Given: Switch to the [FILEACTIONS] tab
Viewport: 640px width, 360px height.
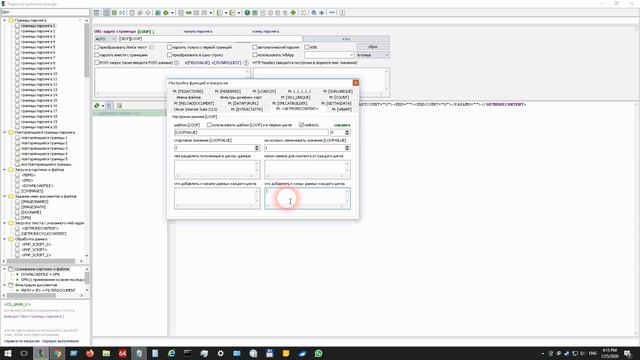Looking at the screenshot, I should point(188,91).
